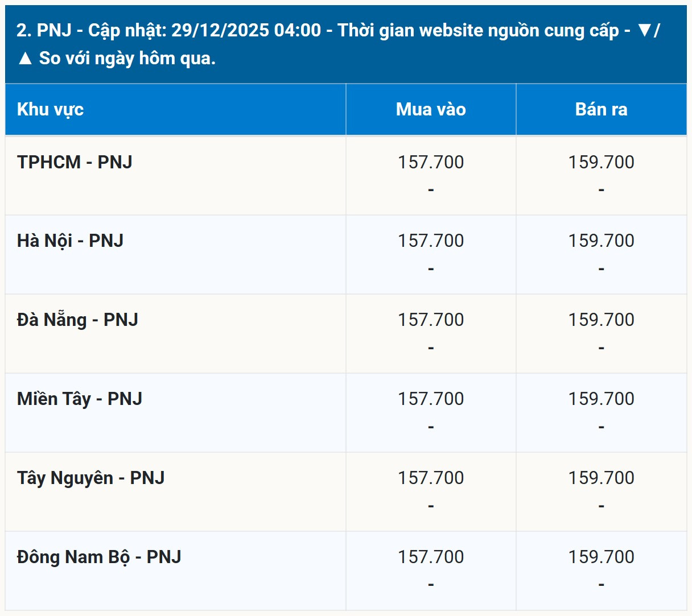The image size is (692, 616).
Task: Select Miền Tây sell price 159.700
Action: 601,399
